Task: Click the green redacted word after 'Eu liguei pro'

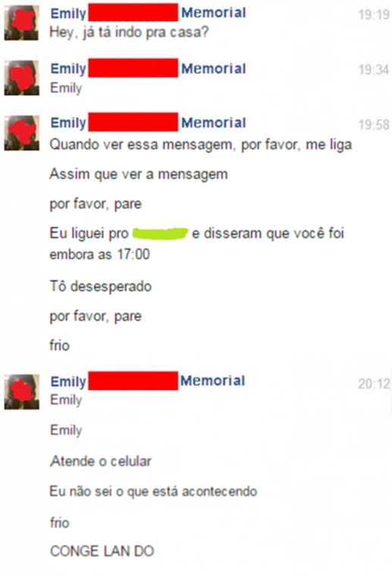Action: [x=160, y=234]
